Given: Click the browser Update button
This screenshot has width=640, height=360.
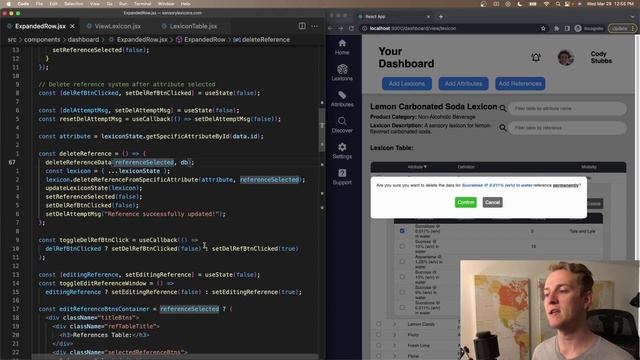Looking at the screenshot, I should [622, 28].
